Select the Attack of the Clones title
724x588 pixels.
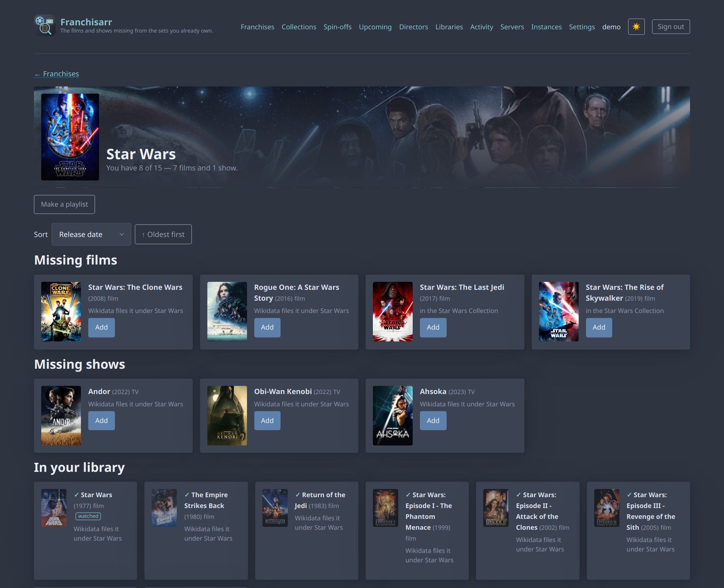(x=537, y=511)
